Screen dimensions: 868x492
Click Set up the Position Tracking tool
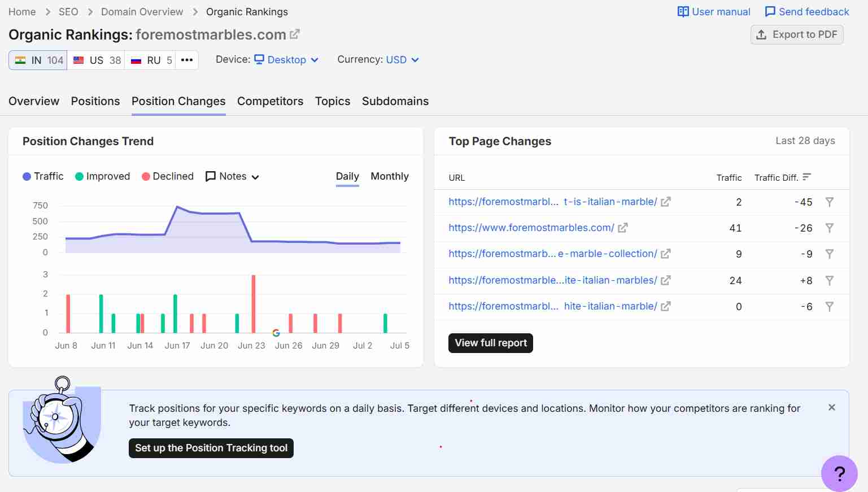click(x=211, y=448)
